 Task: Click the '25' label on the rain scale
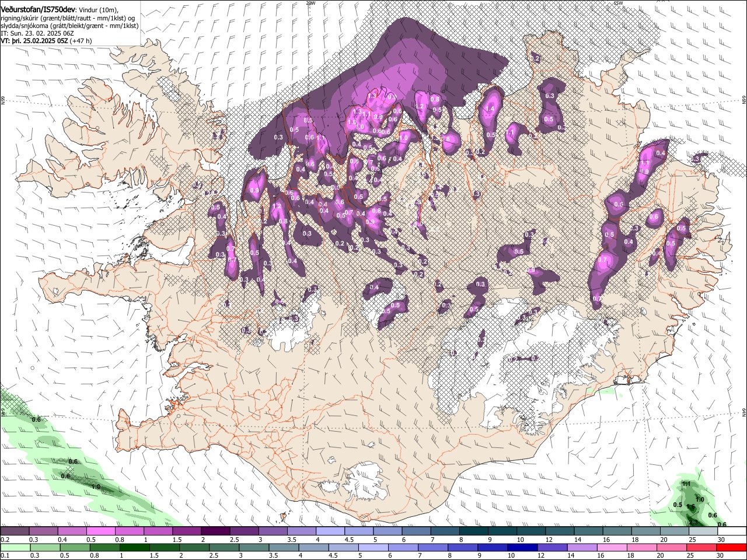click(690, 556)
